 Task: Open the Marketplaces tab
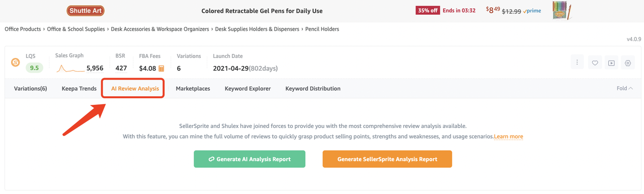click(193, 88)
